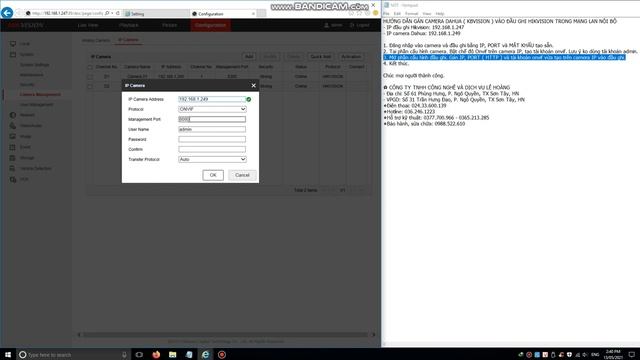Click the Network globe icon
Image resolution: width=640 pixels, height=360 pixels.
click(13, 115)
